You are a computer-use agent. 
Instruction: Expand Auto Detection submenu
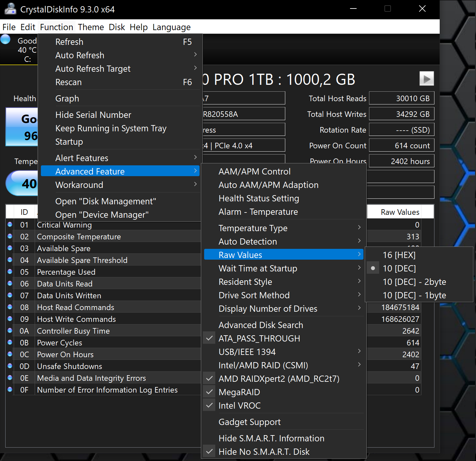tap(284, 241)
